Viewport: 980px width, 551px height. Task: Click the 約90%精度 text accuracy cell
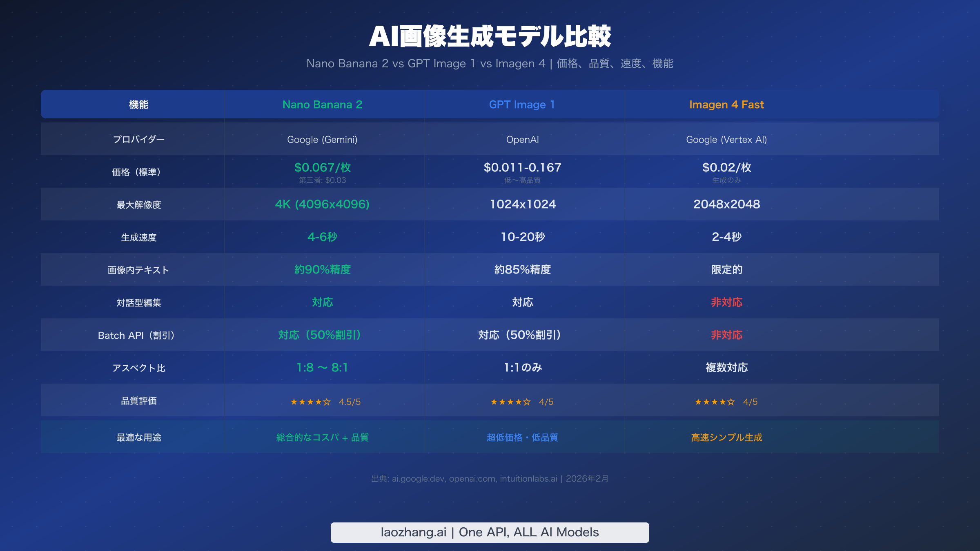tap(323, 269)
